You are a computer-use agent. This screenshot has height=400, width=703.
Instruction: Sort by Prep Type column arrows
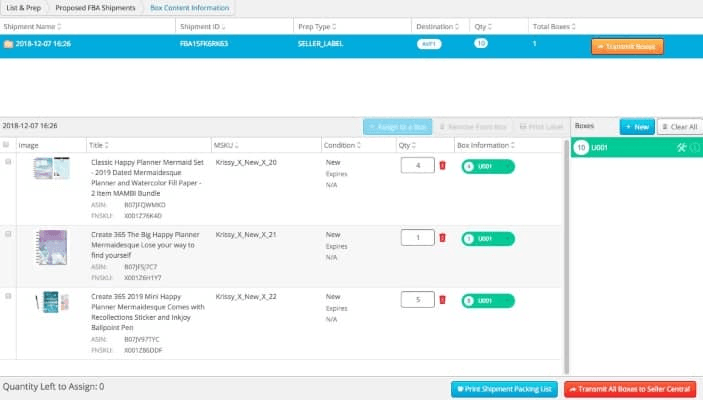(x=334, y=27)
